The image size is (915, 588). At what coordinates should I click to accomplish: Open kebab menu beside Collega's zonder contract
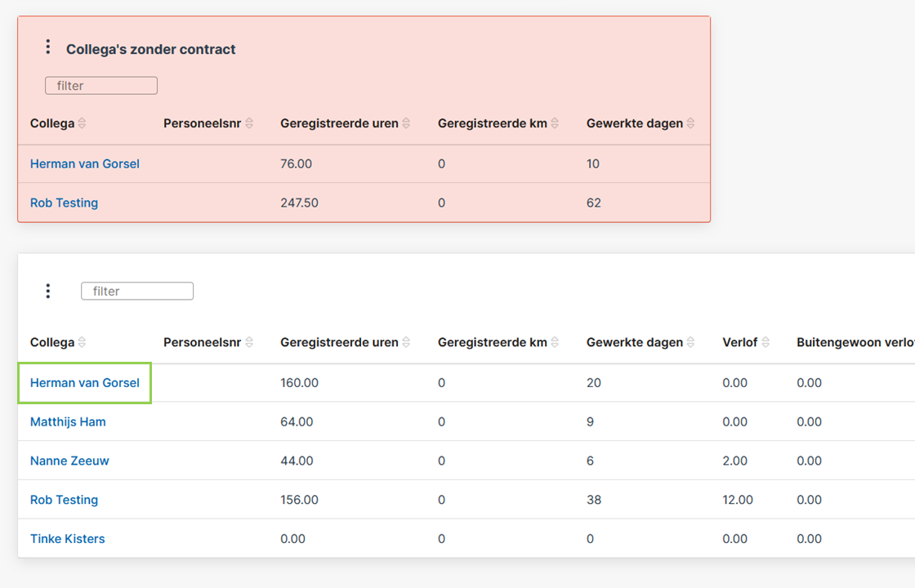tap(48, 47)
